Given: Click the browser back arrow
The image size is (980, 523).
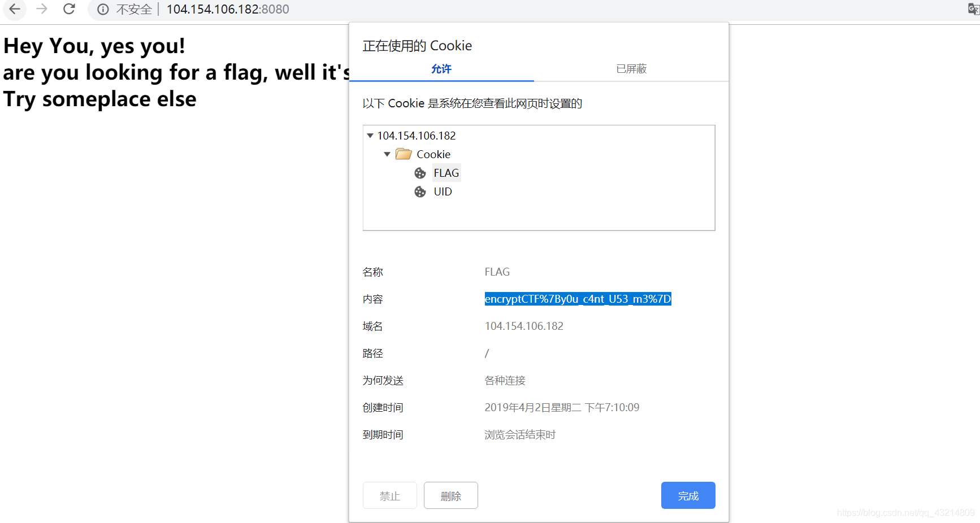Looking at the screenshot, I should pyautogui.click(x=15, y=9).
